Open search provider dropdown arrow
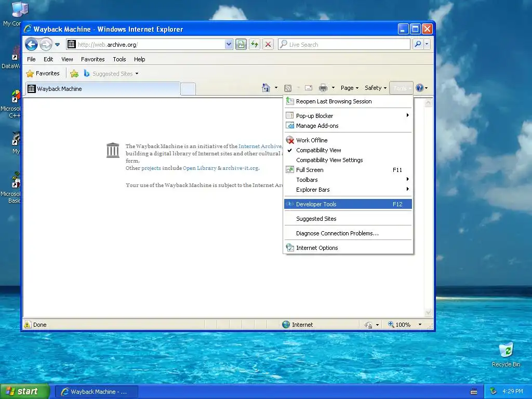Image resolution: width=532 pixels, height=399 pixels. [427, 44]
